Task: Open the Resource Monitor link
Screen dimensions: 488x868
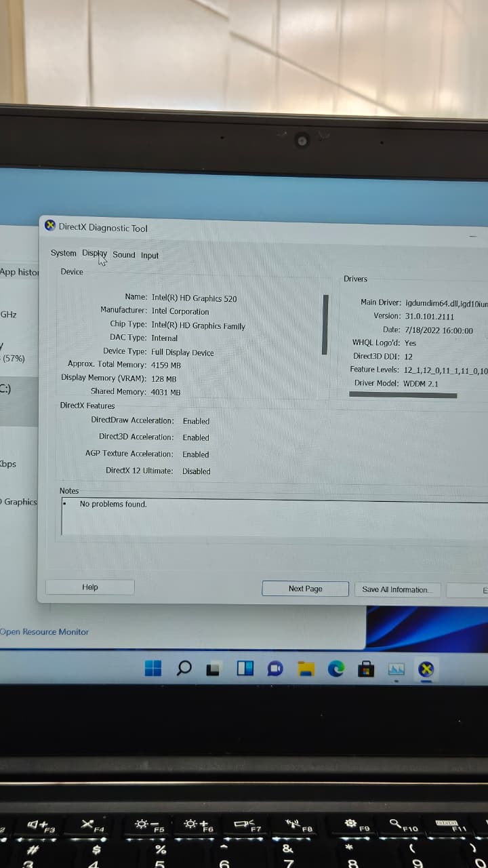Action: [x=45, y=632]
